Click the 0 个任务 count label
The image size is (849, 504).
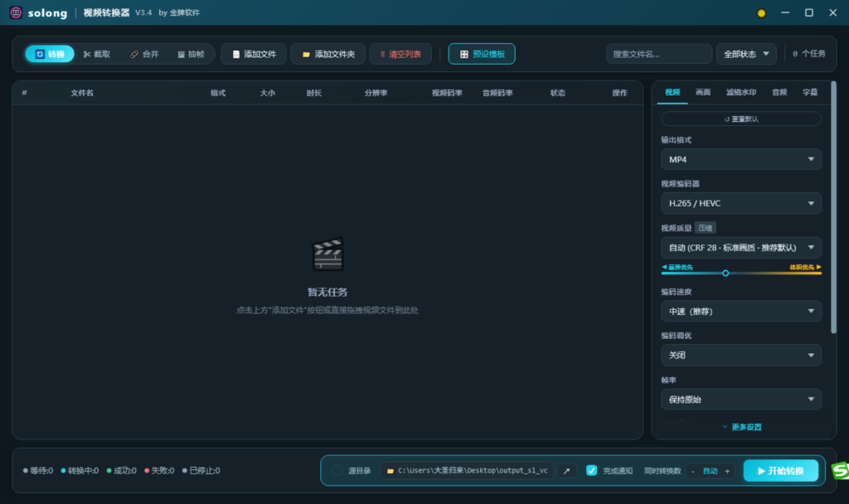point(809,54)
